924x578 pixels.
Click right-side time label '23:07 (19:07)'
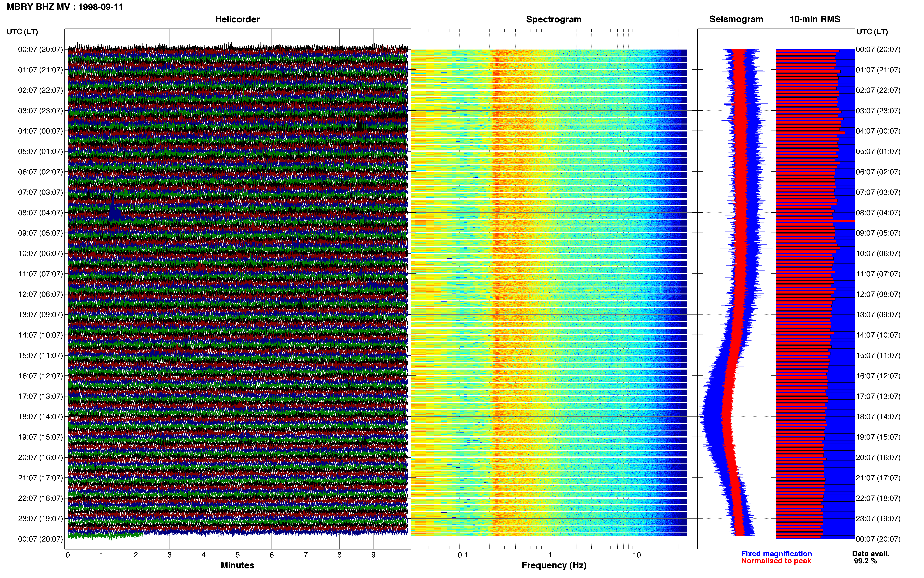(x=878, y=519)
